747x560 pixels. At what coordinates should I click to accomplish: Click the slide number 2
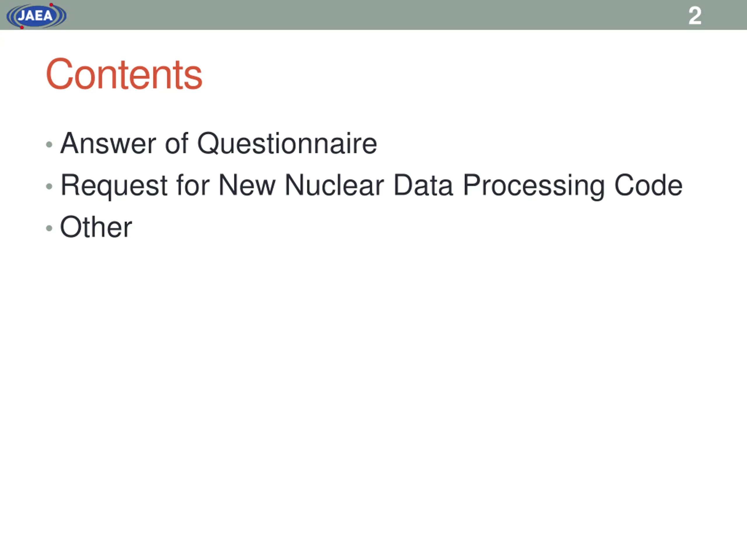click(695, 16)
